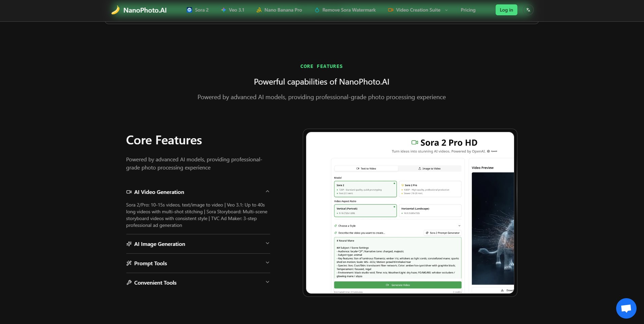The height and width of the screenshot is (324, 644).
Task: Collapse the AI Video Generation section
Action: pos(267,192)
